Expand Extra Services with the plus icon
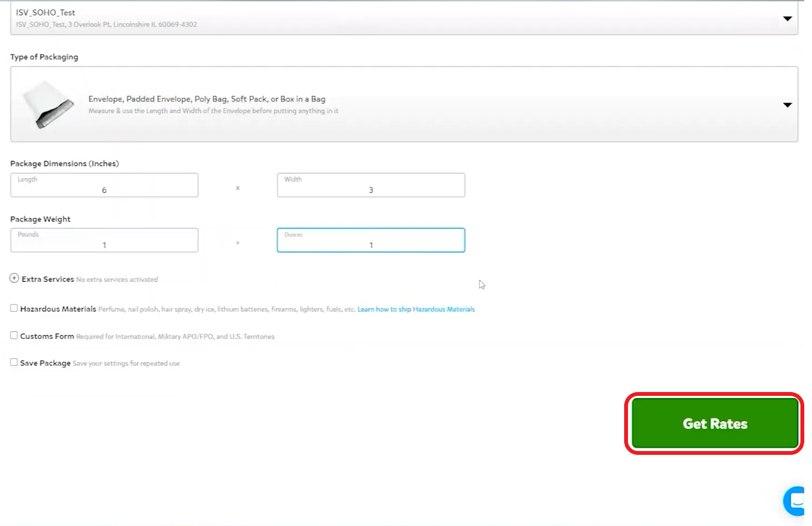The height and width of the screenshot is (526, 812). 14,278
